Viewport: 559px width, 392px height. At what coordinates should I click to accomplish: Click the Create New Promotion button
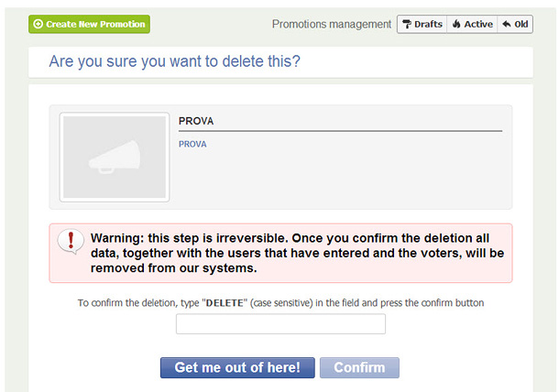coord(89,24)
